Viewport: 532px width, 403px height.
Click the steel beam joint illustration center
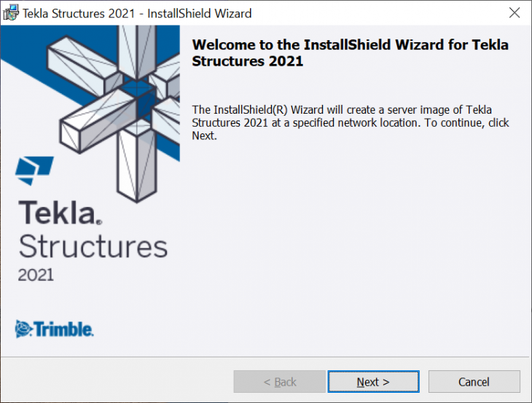[137, 98]
